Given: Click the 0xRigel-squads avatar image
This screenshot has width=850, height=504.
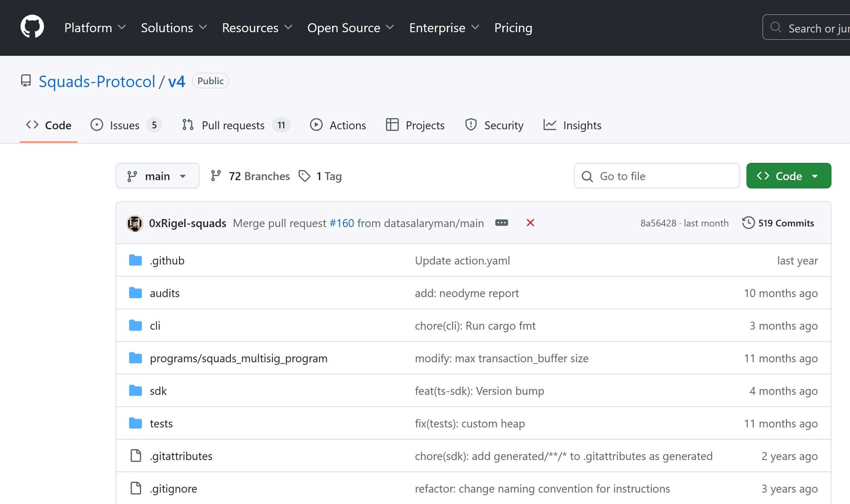Looking at the screenshot, I should click(135, 223).
